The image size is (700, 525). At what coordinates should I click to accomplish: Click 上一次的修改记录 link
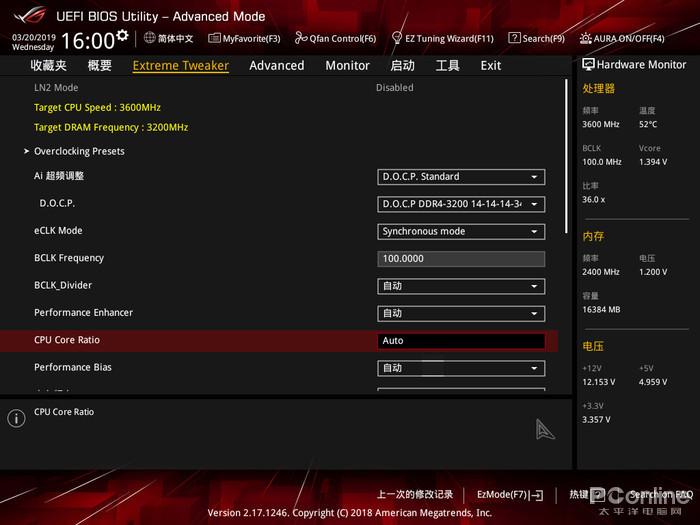415,495
